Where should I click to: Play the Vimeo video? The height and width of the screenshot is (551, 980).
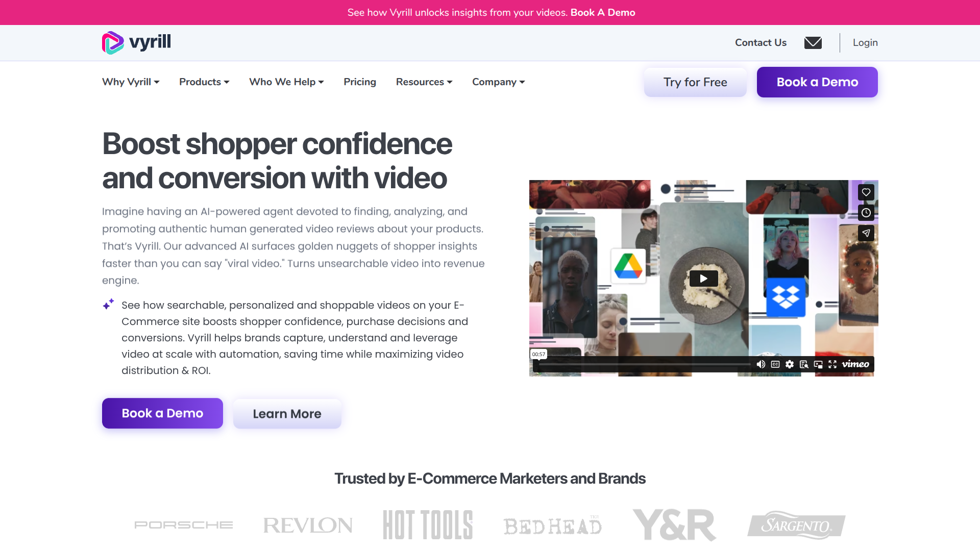pos(703,279)
